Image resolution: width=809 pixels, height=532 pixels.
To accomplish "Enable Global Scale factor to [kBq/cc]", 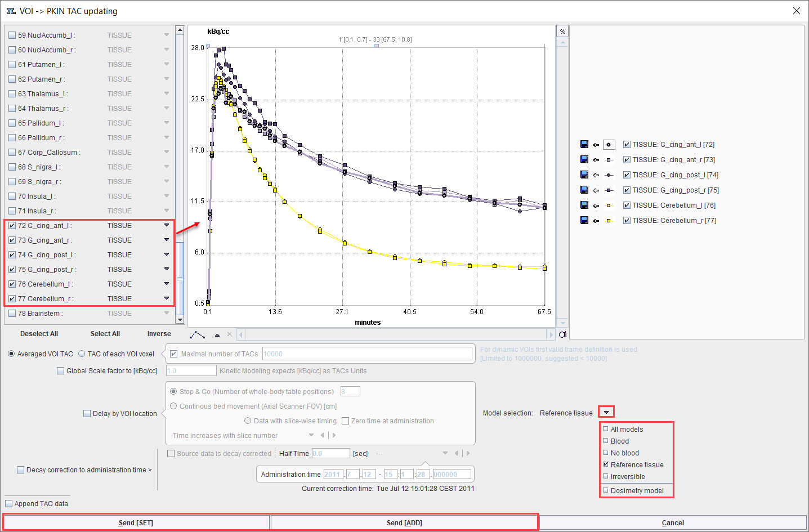I will tap(60, 371).
